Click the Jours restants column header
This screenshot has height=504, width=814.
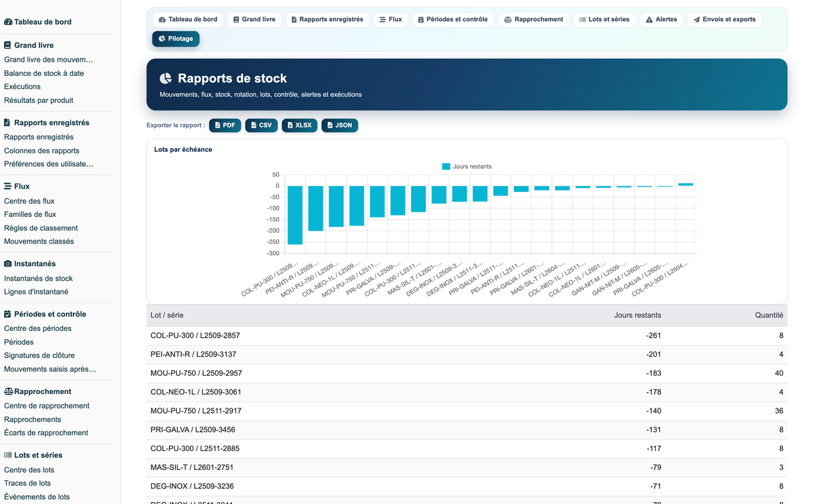click(638, 315)
